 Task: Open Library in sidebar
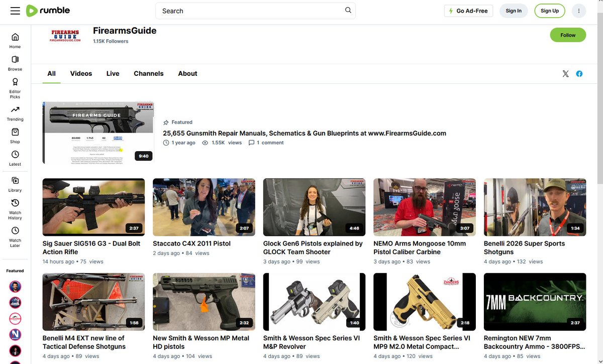point(15,184)
